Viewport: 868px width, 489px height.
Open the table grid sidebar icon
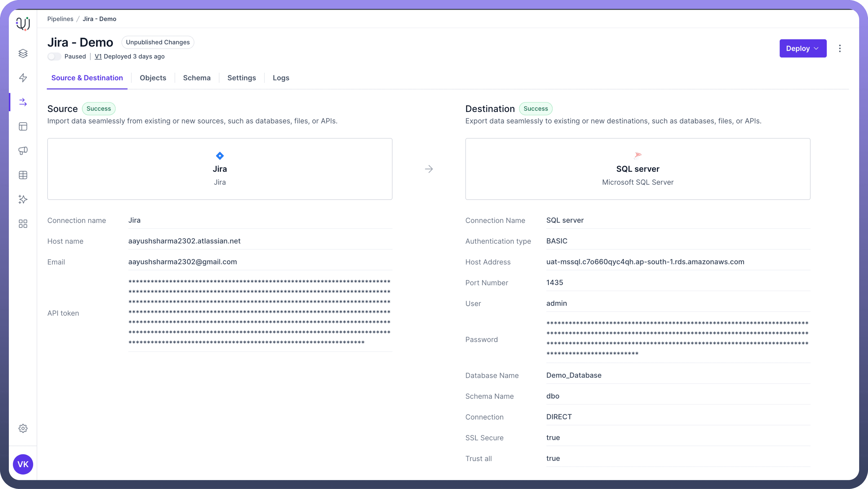(x=23, y=175)
